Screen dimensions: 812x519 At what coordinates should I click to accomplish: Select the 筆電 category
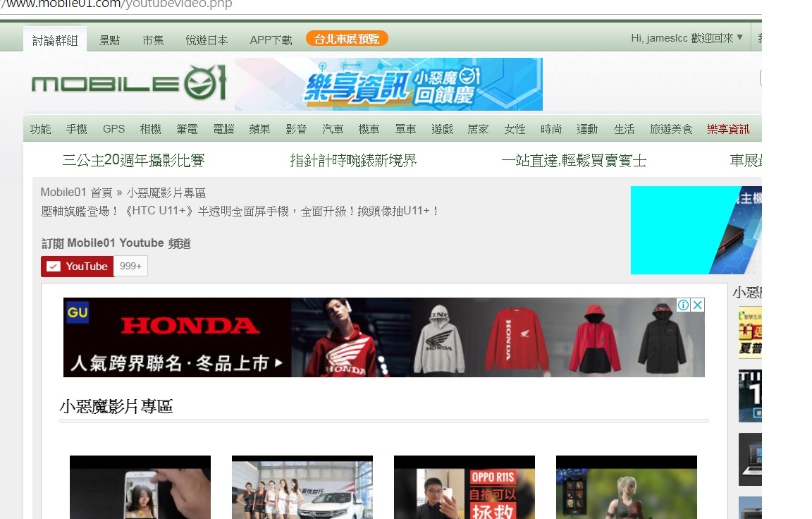[x=187, y=129]
